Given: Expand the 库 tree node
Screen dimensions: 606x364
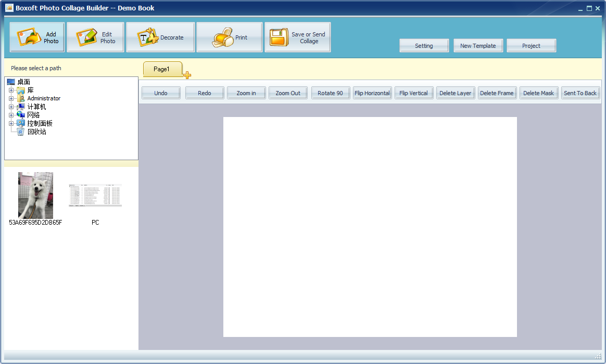Looking at the screenshot, I should tap(11, 89).
